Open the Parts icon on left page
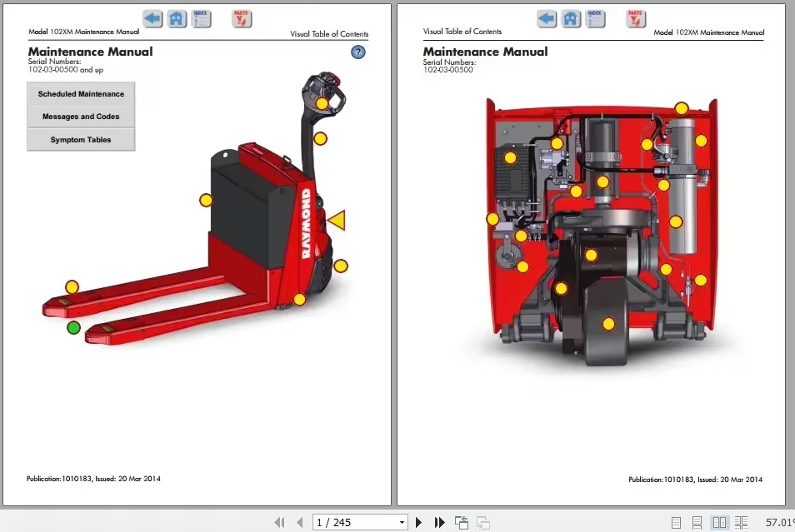The image size is (795, 532). coord(242,18)
